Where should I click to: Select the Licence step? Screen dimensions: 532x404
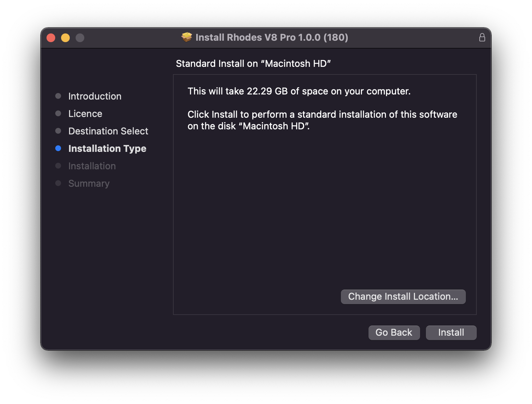85,114
